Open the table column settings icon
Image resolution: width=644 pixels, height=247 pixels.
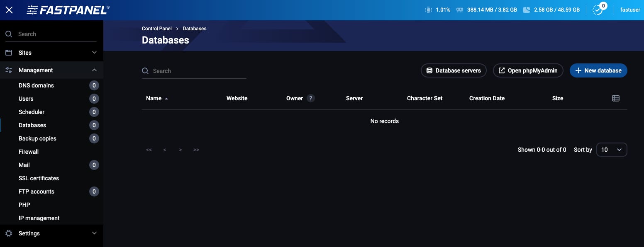(x=615, y=98)
